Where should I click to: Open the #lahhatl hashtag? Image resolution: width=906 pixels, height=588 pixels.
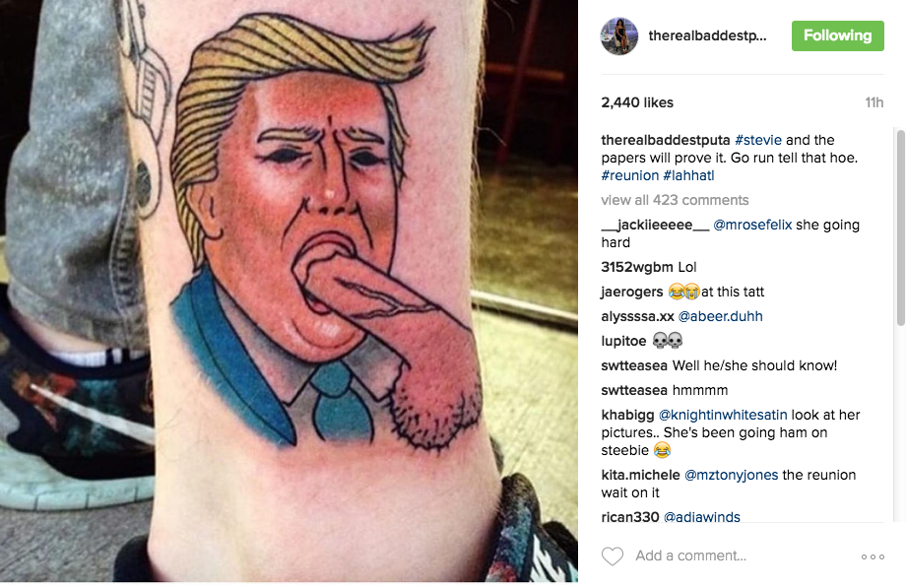pyautogui.click(x=688, y=175)
